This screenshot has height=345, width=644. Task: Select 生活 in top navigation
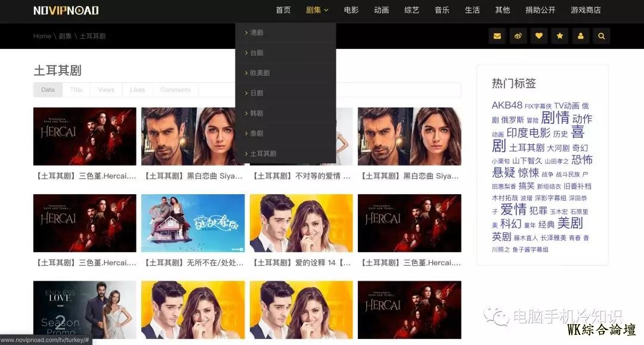[472, 10]
